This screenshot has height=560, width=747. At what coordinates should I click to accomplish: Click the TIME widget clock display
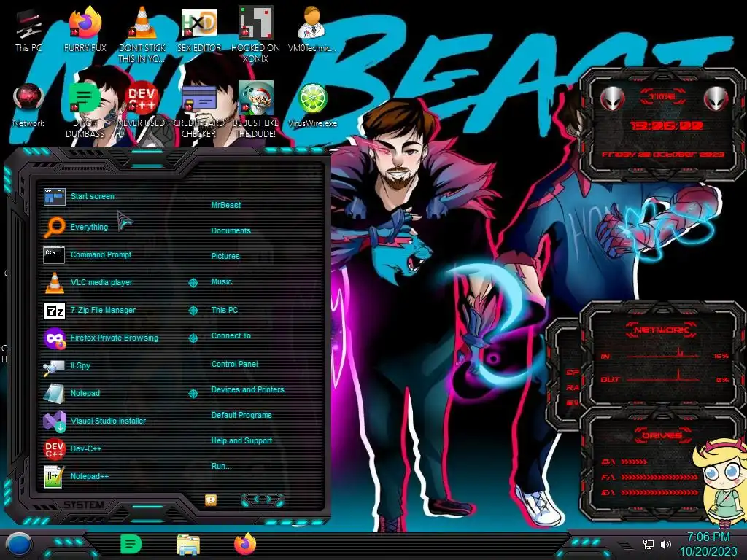pos(667,125)
